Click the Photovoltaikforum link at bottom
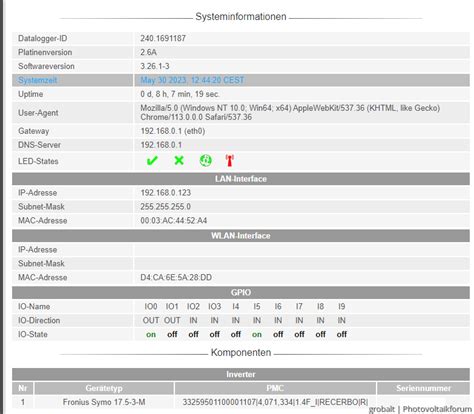The width and height of the screenshot is (474, 414). click(437, 409)
